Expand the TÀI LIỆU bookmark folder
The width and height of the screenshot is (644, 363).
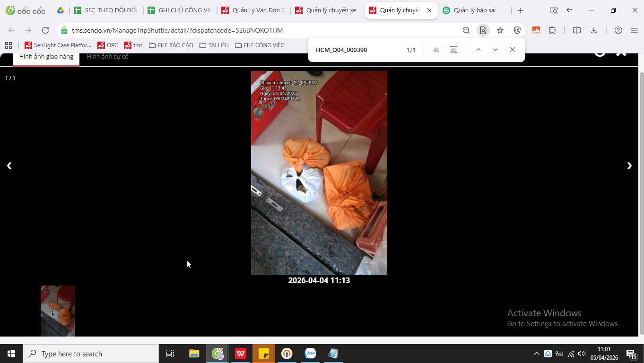[214, 45]
